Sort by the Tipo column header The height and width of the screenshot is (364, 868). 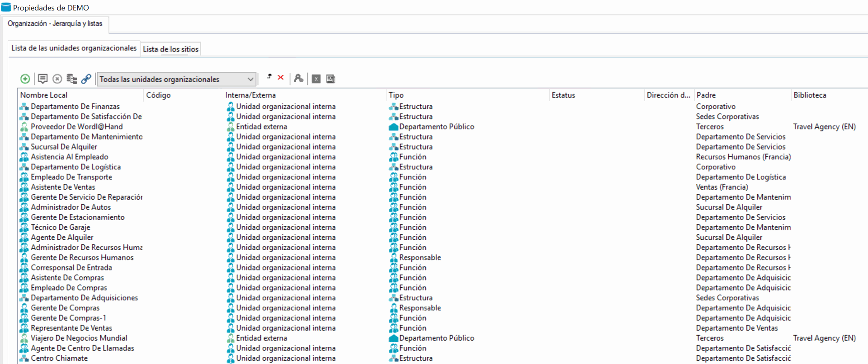click(468, 95)
